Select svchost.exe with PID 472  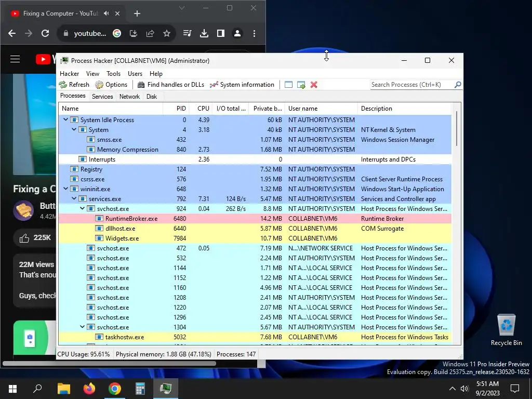coord(255,248)
